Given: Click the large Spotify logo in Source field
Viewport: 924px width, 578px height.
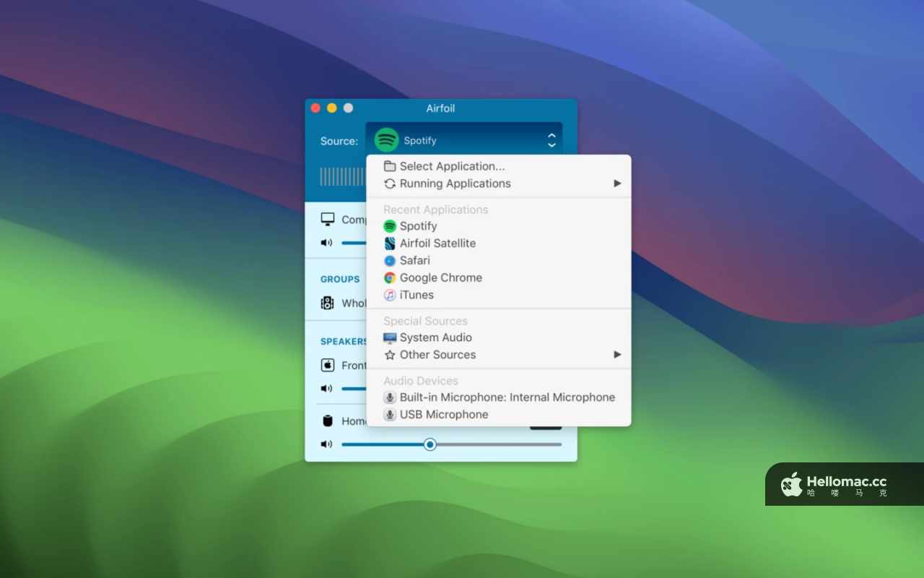Looking at the screenshot, I should (x=387, y=140).
